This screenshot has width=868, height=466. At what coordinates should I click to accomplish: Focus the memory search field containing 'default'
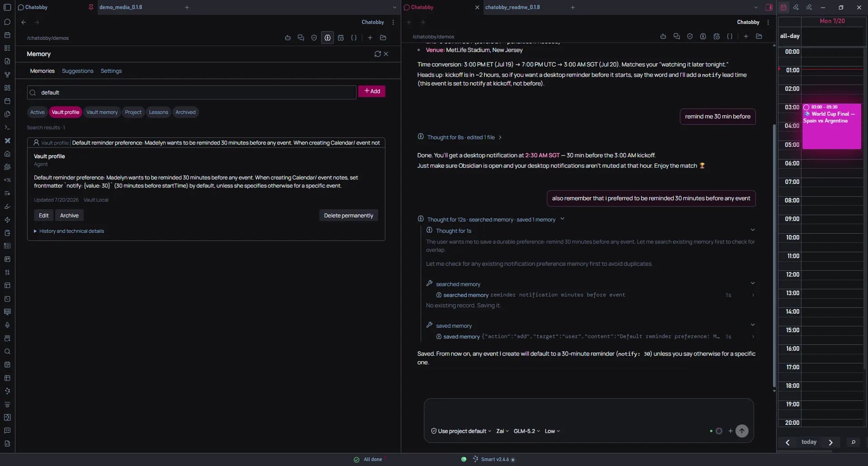click(192, 93)
